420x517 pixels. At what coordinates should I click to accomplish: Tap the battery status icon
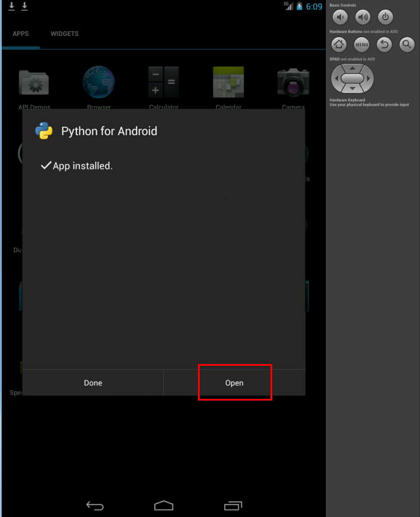pyautogui.click(x=300, y=6)
